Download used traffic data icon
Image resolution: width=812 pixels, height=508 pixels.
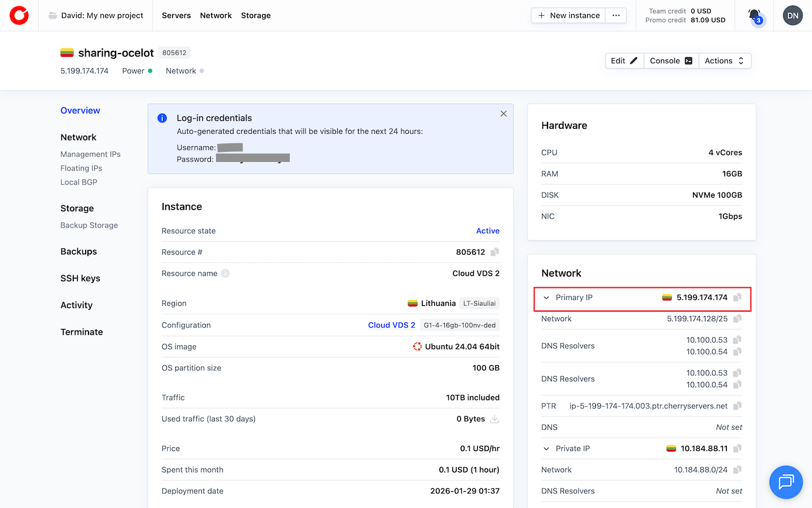point(495,419)
